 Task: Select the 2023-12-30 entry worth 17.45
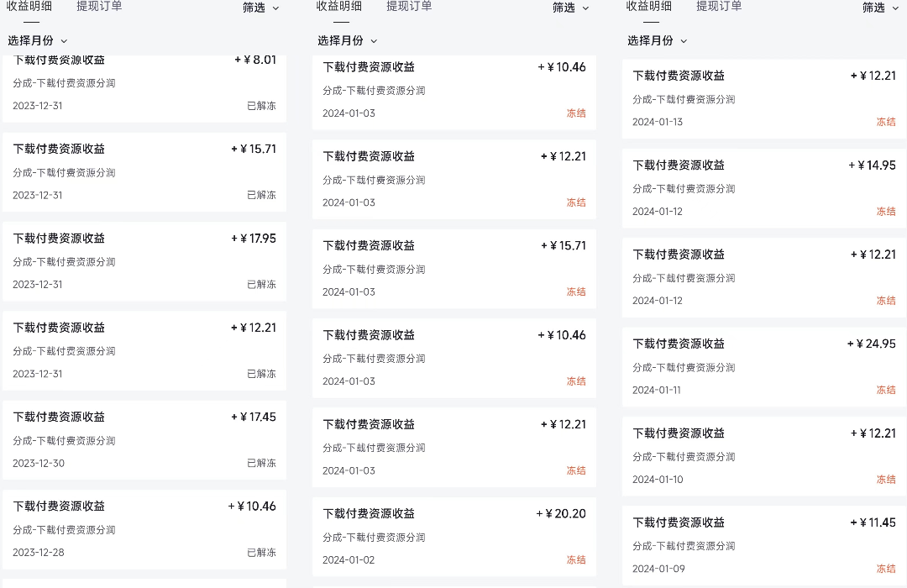tap(143, 439)
